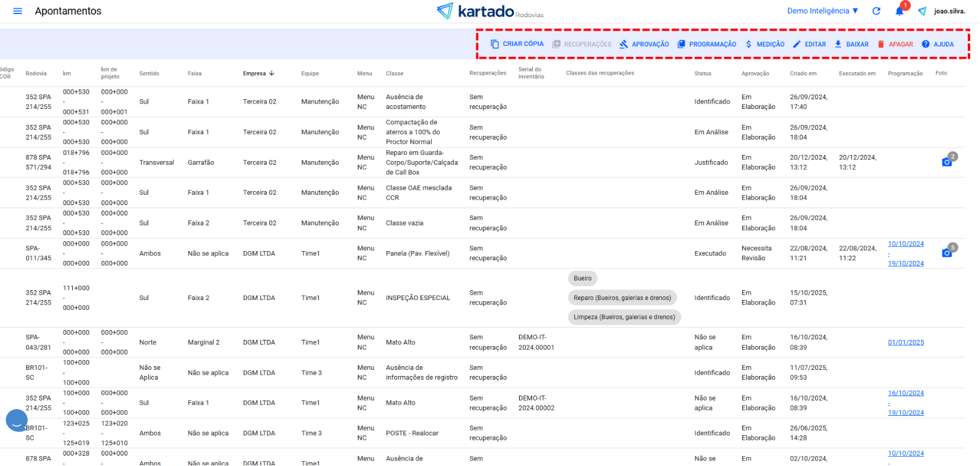Open programação link 01/01/2025
The height and width of the screenshot is (466, 980).
tap(906, 342)
